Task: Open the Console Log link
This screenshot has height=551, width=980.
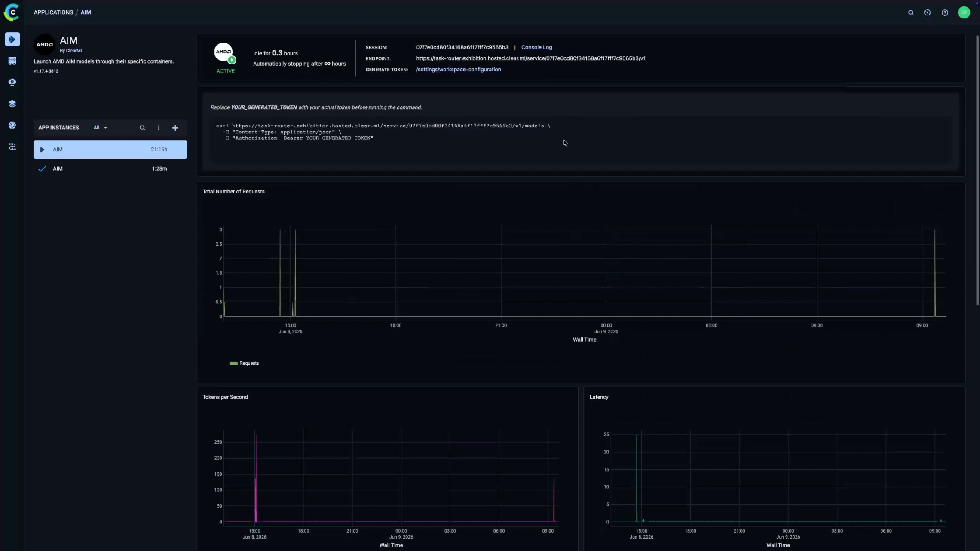Action: point(536,47)
